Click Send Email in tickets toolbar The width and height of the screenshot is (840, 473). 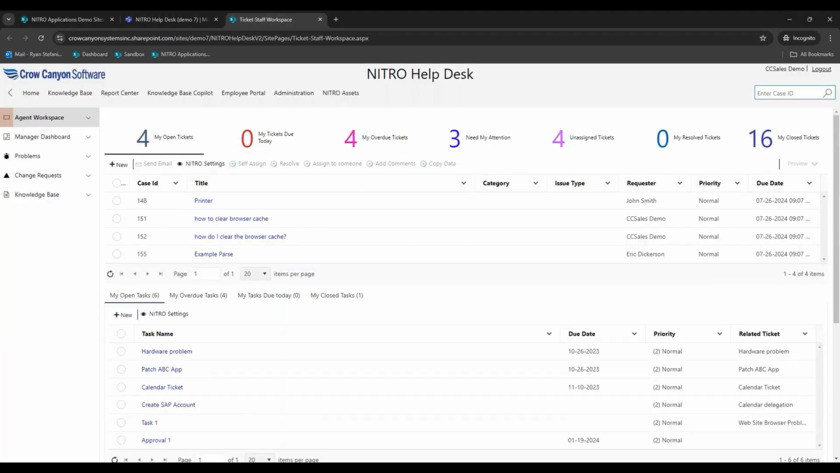(154, 164)
